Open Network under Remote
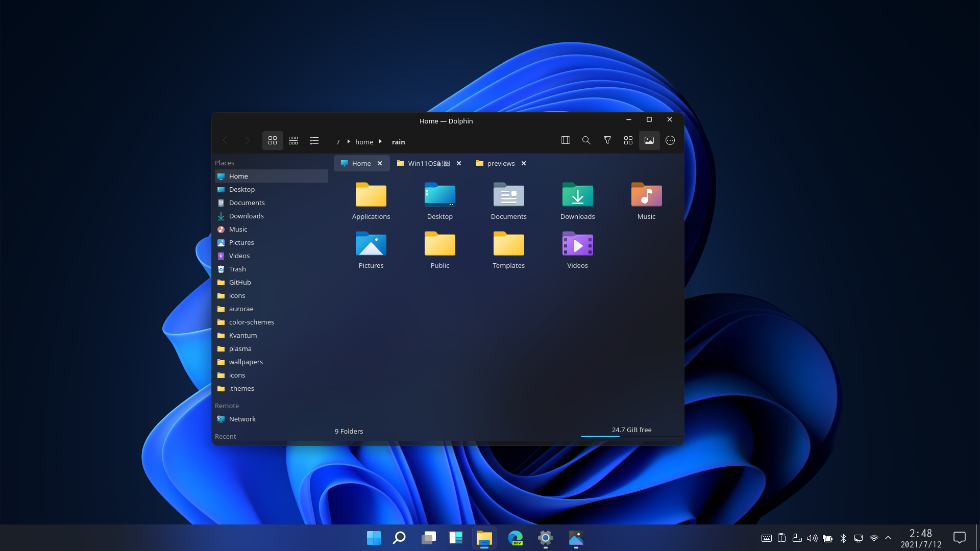 272,419
